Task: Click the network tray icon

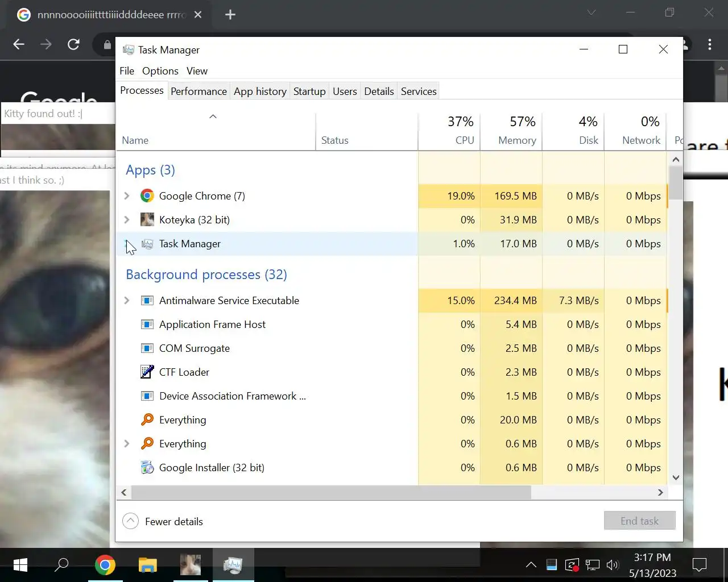Action: [x=593, y=565]
